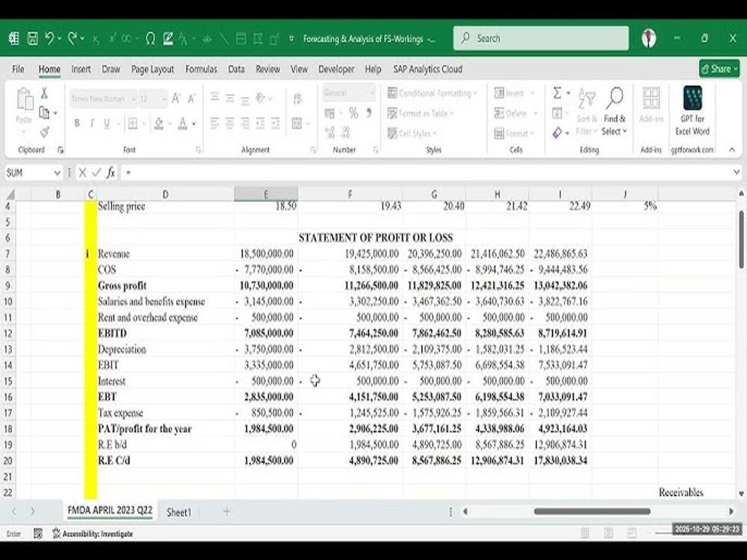Select column E header
Viewport: 747px width, 560px height.
click(x=266, y=194)
